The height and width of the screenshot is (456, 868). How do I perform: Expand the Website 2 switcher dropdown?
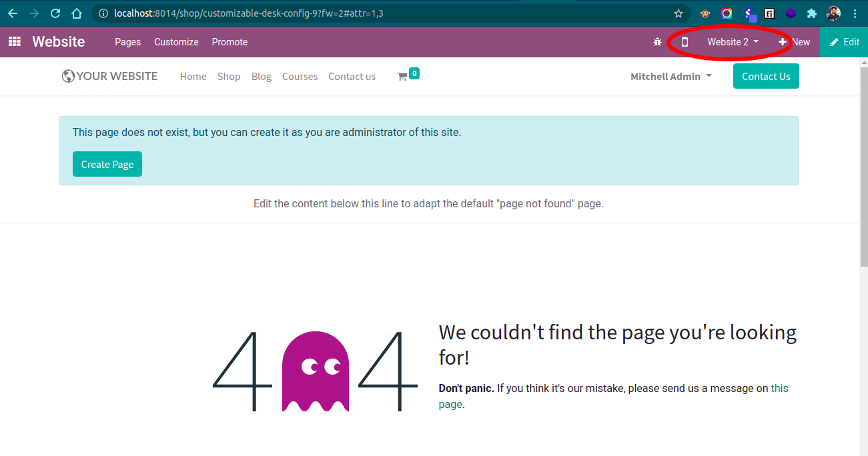pyautogui.click(x=733, y=42)
